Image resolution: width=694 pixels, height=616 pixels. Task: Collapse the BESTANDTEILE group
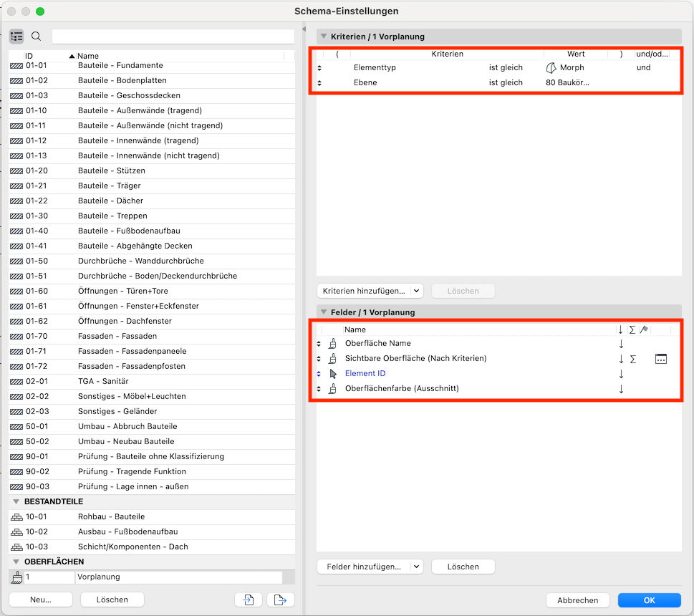(x=16, y=502)
